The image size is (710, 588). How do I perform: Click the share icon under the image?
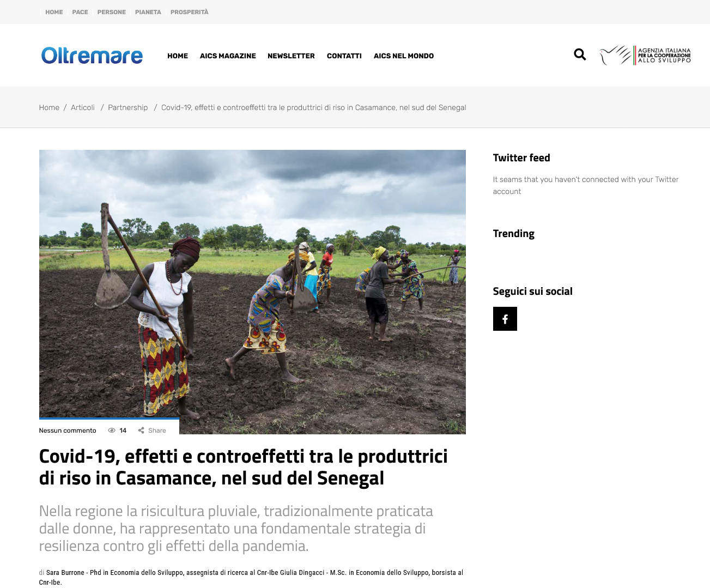pyautogui.click(x=141, y=431)
